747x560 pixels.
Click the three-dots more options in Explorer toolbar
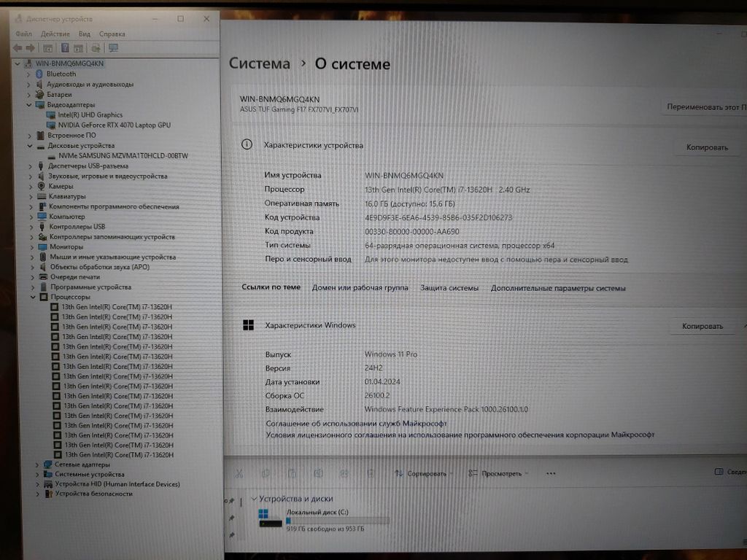[x=551, y=473]
